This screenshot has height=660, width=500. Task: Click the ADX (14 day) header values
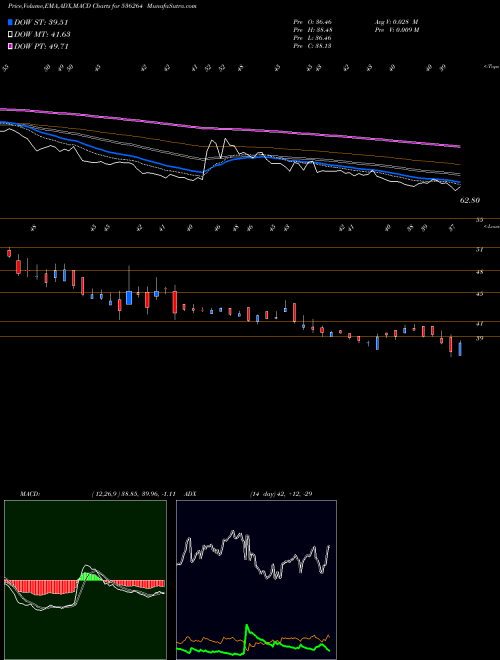pyautogui.click(x=281, y=494)
